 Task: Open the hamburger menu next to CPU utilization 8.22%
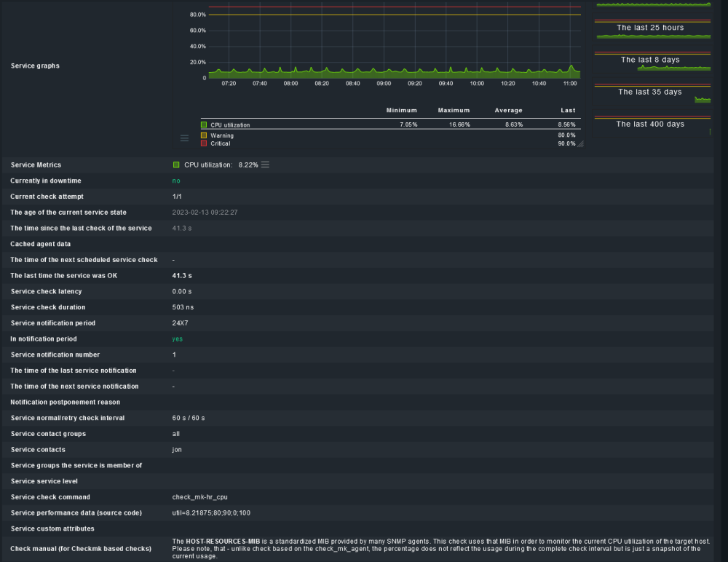pyautogui.click(x=265, y=165)
